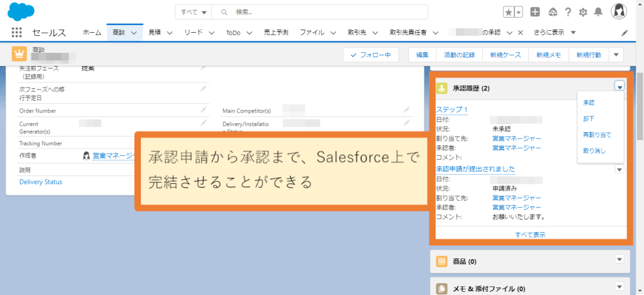The image size is (644, 295).
Task: Click the 活動の記録 button
Action: [460, 55]
